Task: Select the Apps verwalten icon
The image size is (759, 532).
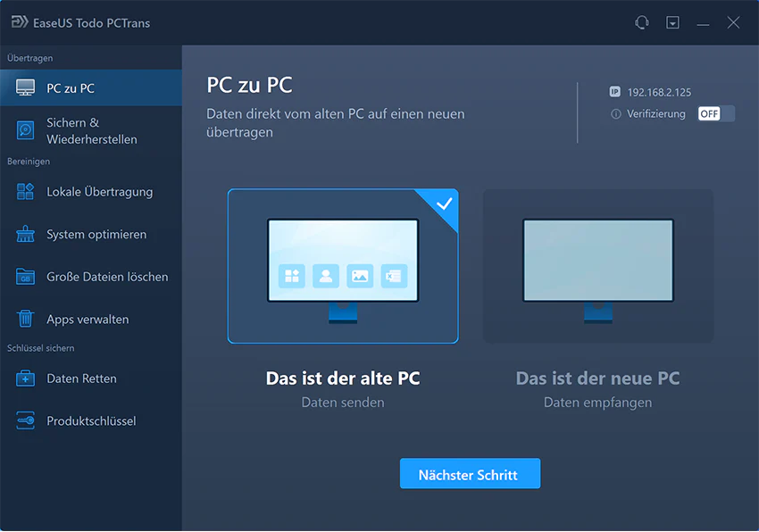Action: click(25, 319)
